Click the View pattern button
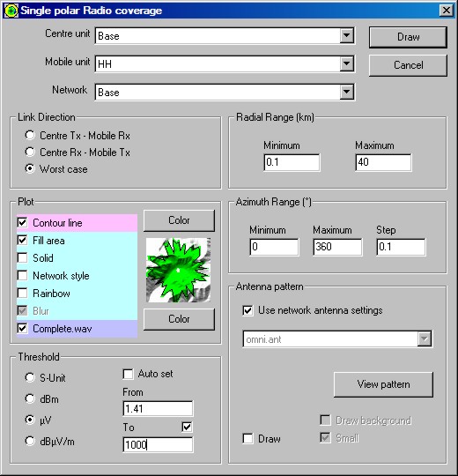The height and width of the screenshot is (476, 458). click(x=383, y=384)
